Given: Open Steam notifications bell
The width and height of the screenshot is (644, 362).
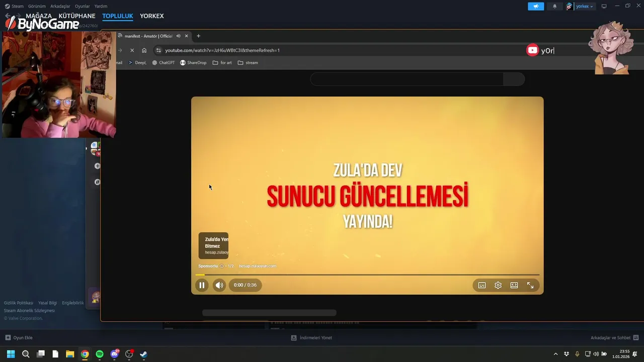Looking at the screenshot, I should 554,6.
